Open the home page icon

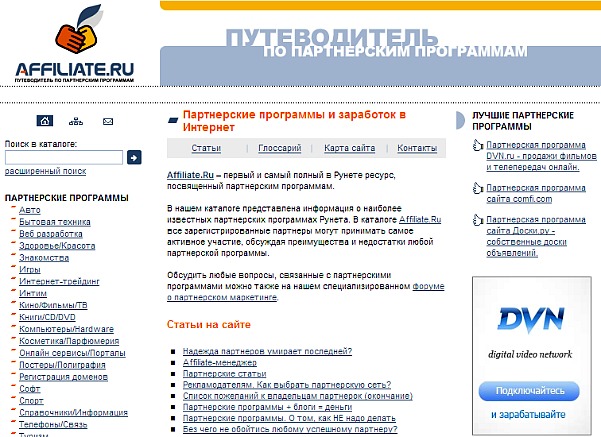45,121
